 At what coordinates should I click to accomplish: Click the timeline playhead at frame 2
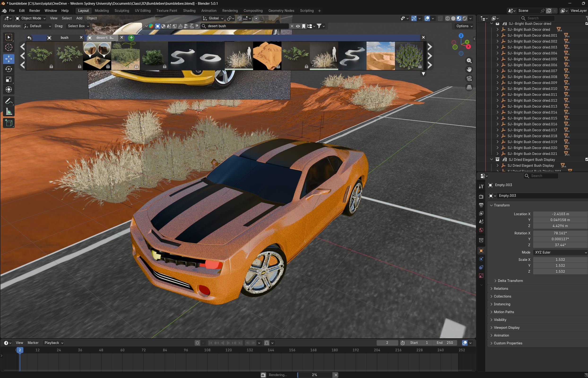point(20,350)
